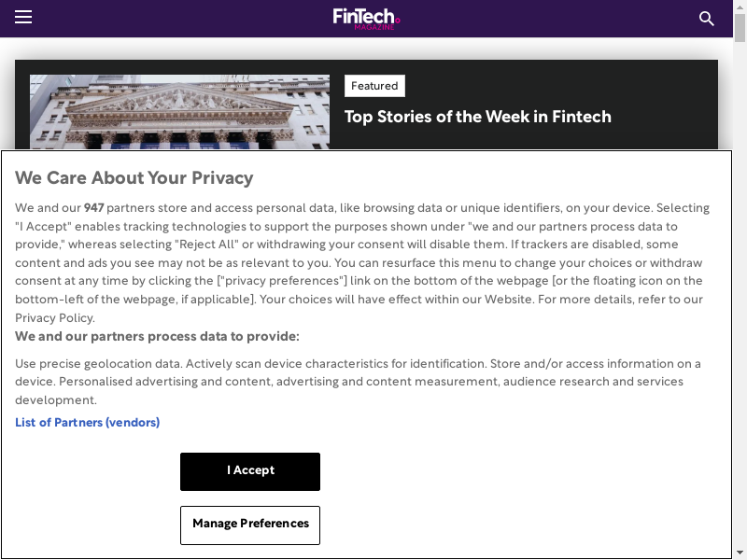Open Manage Preferences options
The height and width of the screenshot is (560, 747).
(x=250, y=525)
